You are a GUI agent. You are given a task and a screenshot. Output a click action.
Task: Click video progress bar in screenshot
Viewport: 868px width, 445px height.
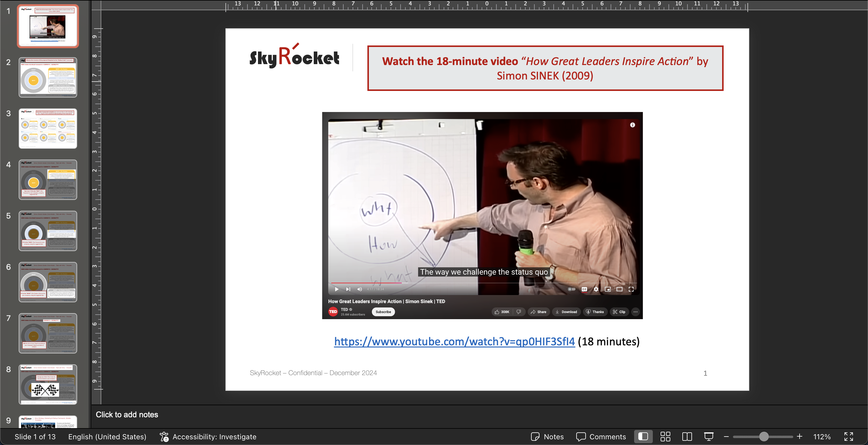(x=483, y=283)
